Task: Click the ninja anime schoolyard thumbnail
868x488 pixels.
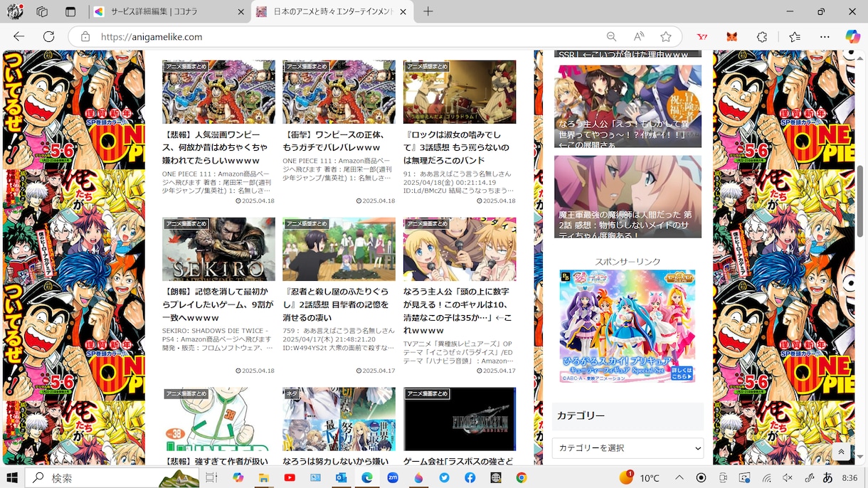Action: tap(339, 249)
